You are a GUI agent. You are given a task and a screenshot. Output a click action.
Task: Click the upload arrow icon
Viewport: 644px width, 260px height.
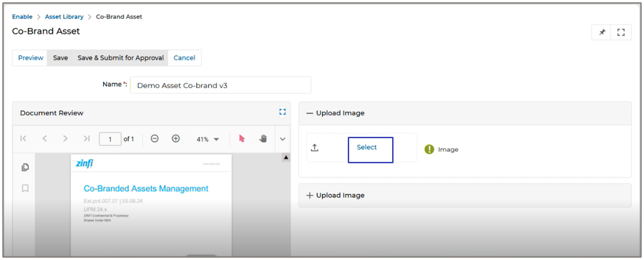315,148
